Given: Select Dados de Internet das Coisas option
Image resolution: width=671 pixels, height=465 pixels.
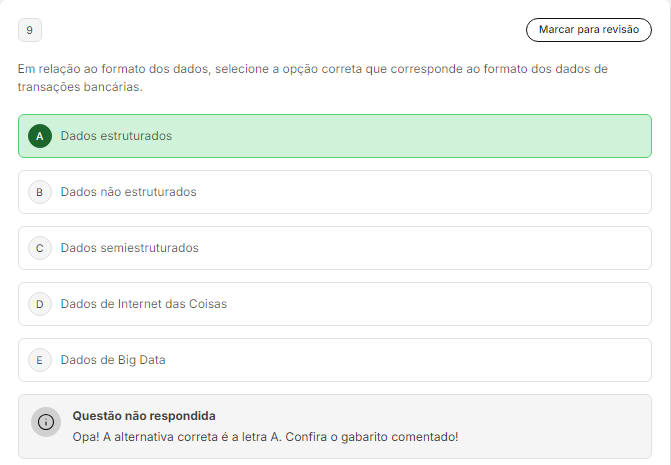Looking at the screenshot, I should tap(143, 304).
